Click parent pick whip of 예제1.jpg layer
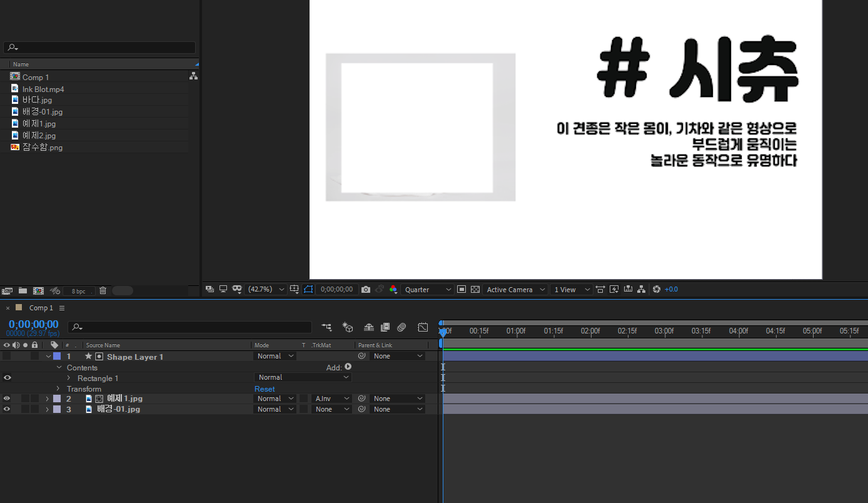868x503 pixels. (x=361, y=399)
